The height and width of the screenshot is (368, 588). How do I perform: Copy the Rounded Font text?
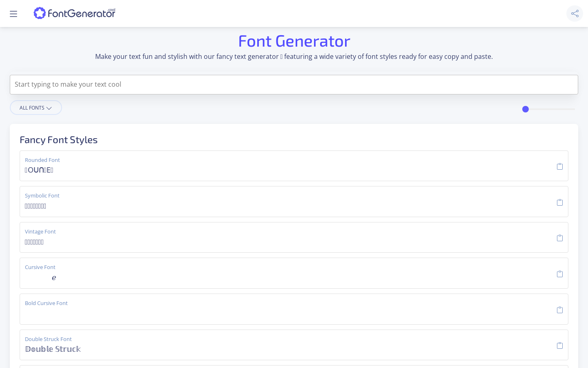[x=560, y=166]
